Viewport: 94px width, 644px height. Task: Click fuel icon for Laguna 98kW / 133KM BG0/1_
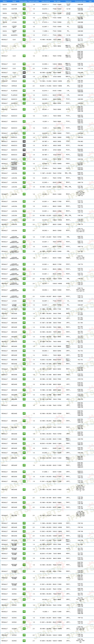[x=24, y=225]
